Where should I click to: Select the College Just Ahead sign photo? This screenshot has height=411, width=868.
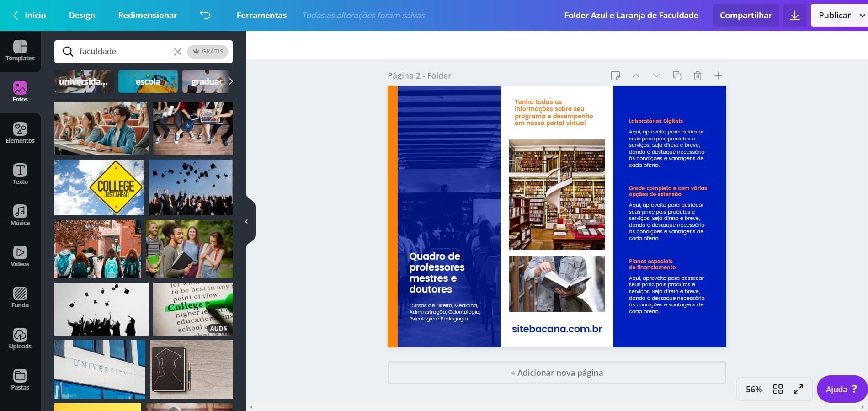click(x=99, y=187)
